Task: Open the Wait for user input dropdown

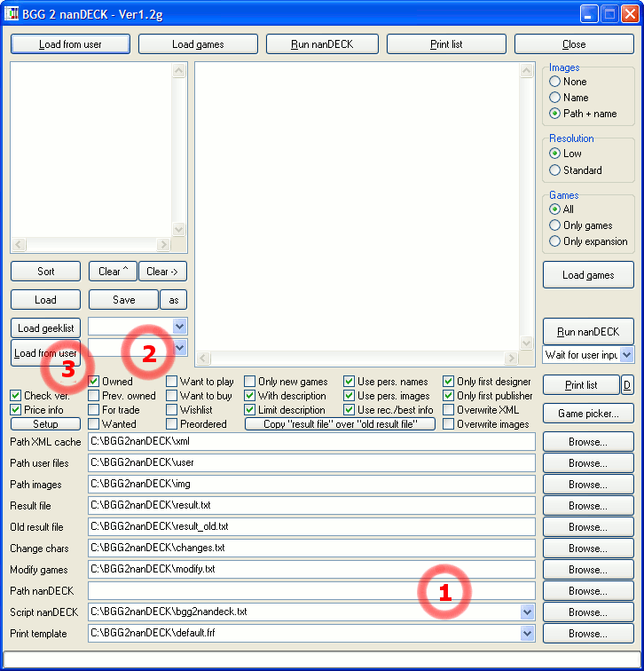Action: click(626, 355)
